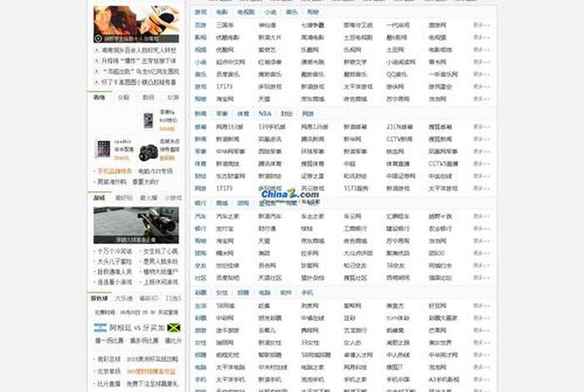584x392 pixels.
Task: Open the 工商银行 link
Action: pos(355,229)
